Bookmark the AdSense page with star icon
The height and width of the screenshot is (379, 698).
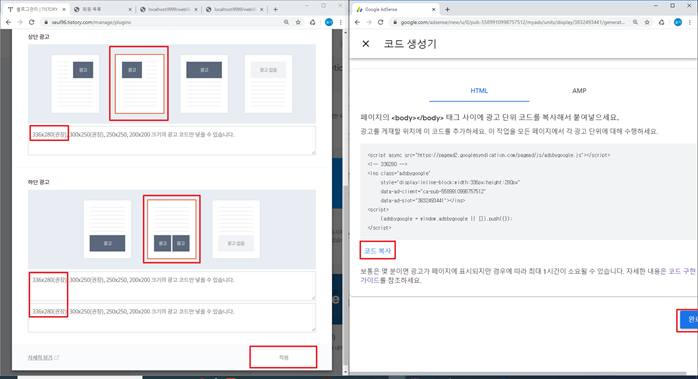(x=647, y=22)
